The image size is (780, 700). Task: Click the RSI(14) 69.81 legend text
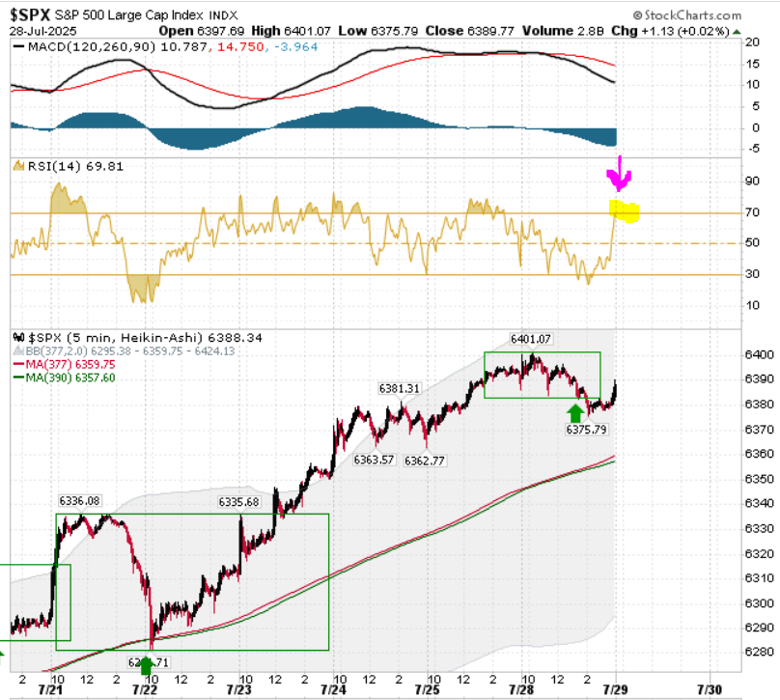click(x=75, y=166)
